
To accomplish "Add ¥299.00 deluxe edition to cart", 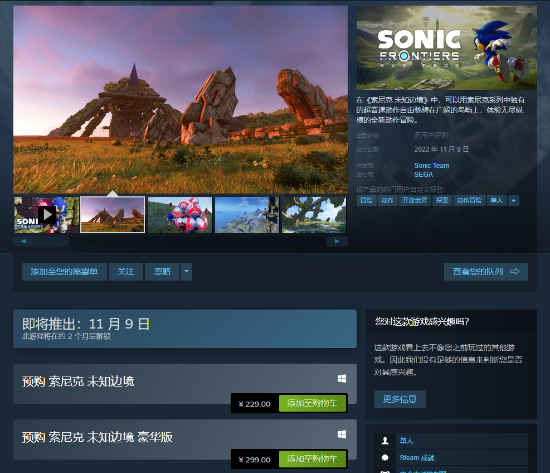I will pyautogui.click(x=312, y=459).
